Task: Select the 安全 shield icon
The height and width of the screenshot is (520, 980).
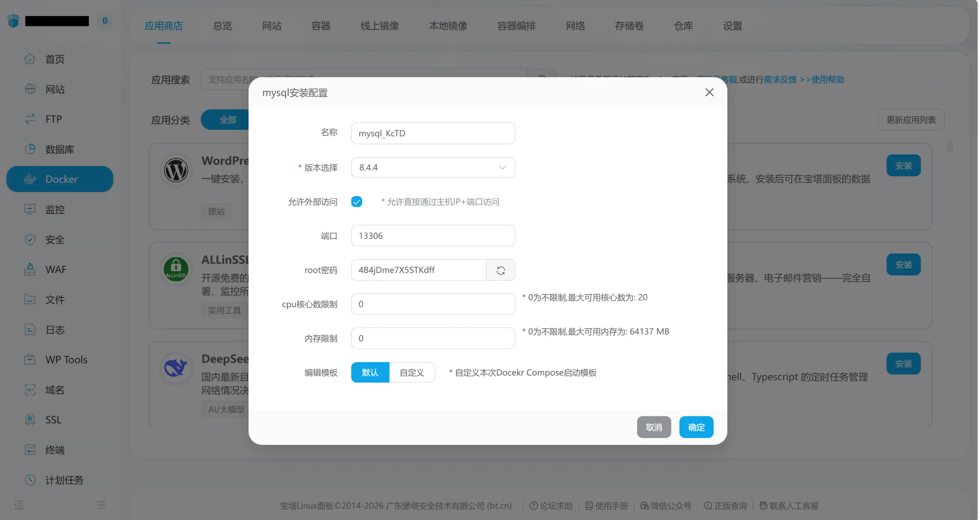Action: 30,240
